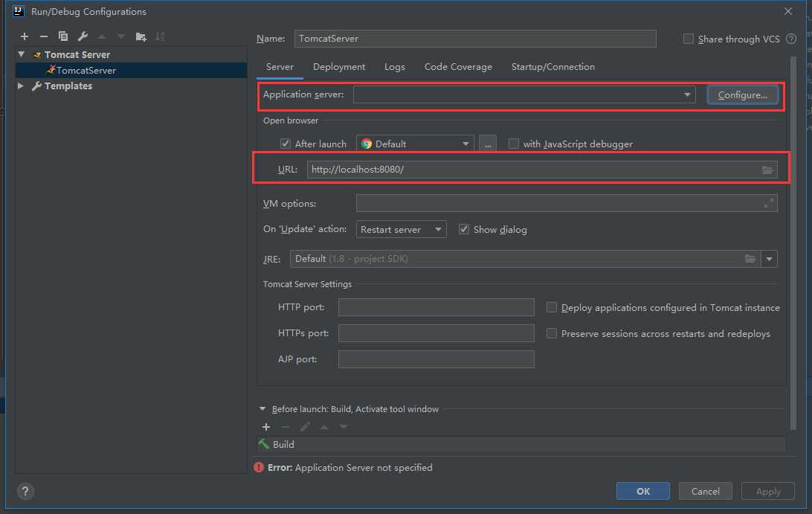Open the On 'Update' action dropdown

tap(401, 230)
